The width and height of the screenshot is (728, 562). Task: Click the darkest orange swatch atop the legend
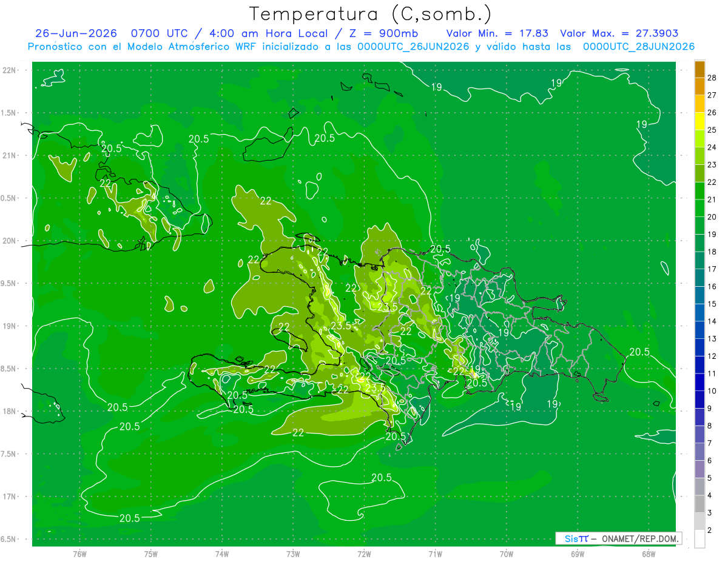point(699,69)
